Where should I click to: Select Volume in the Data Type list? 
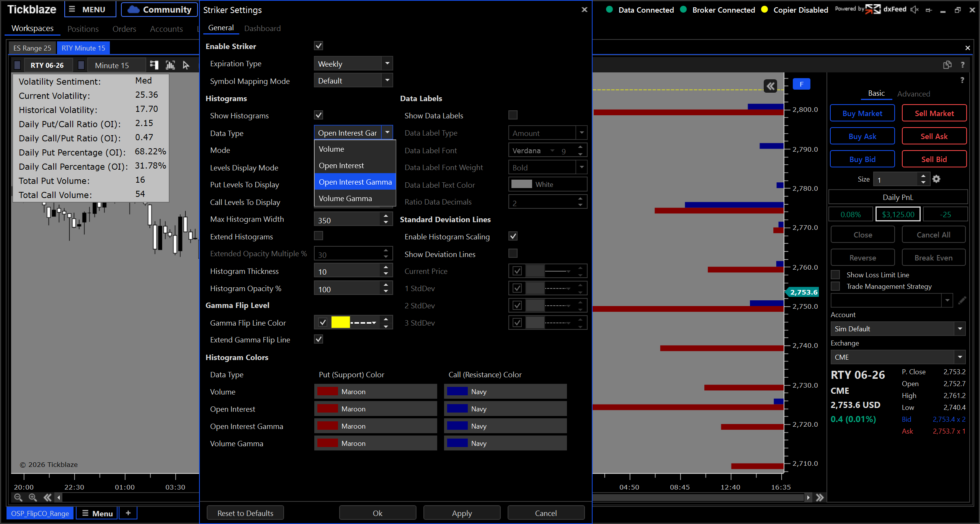point(355,149)
